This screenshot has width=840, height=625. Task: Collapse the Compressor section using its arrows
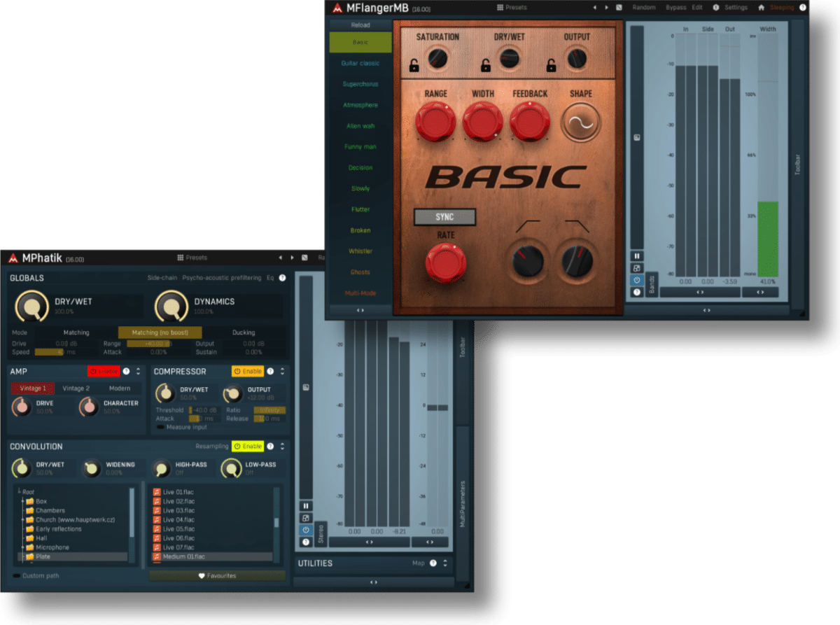pyautogui.click(x=281, y=371)
